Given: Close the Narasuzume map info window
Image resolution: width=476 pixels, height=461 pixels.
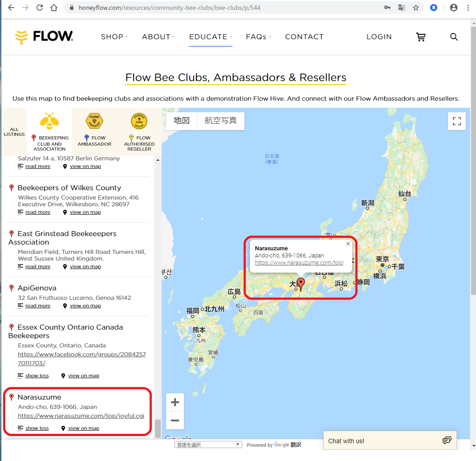Looking at the screenshot, I should [x=348, y=244].
